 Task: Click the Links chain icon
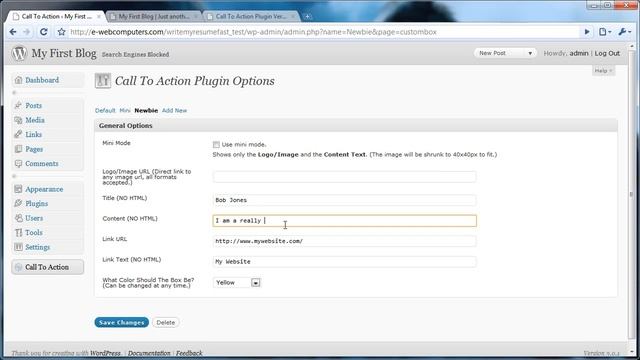coord(18,134)
